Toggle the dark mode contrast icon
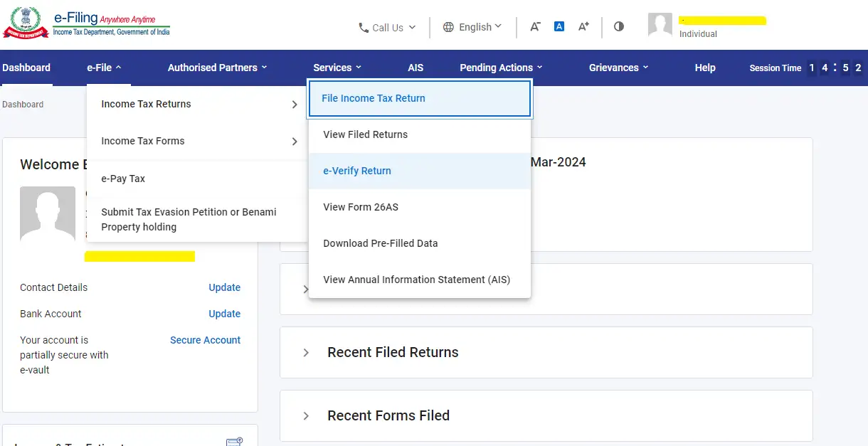The height and width of the screenshot is (446, 868). 618,26
